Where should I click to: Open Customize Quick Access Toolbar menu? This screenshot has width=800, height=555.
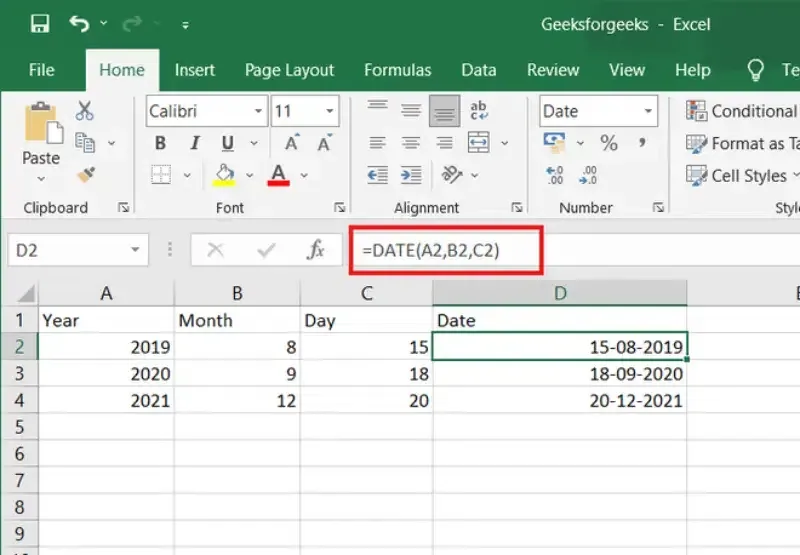point(185,24)
